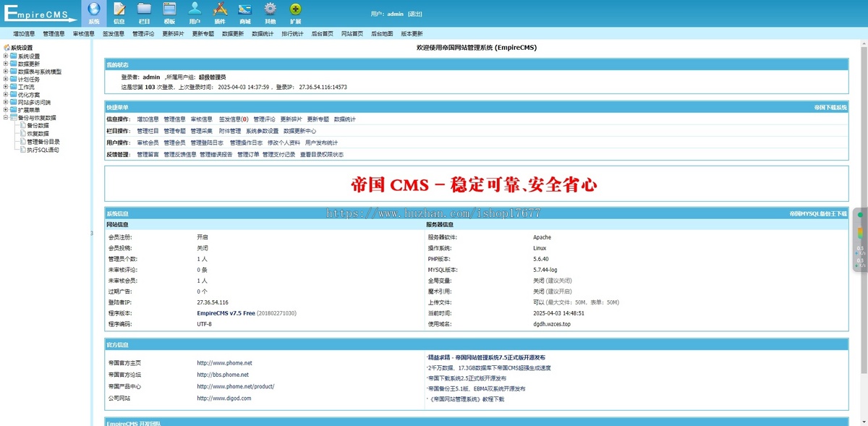
Task: Select 版本更新 in the top shortcut bar
Action: coord(412,33)
